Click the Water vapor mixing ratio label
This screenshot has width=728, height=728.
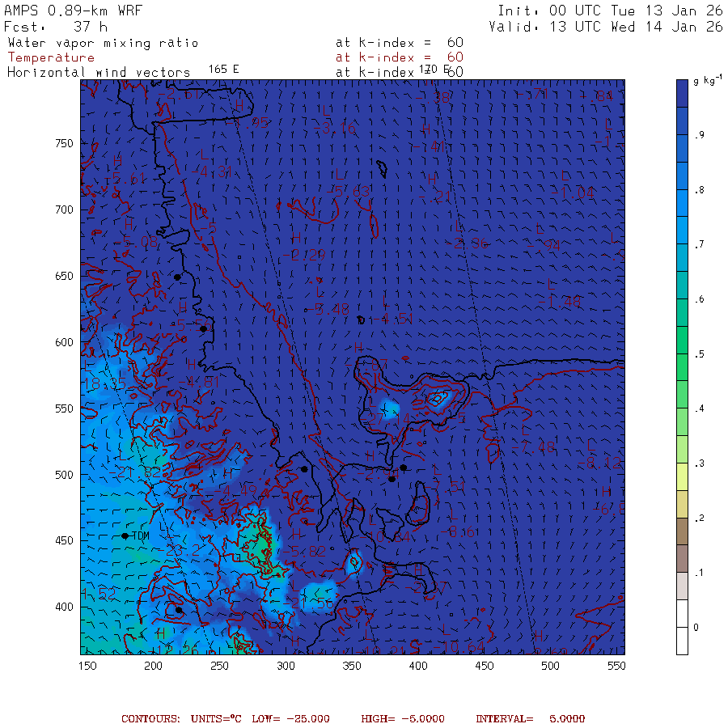pos(103,43)
